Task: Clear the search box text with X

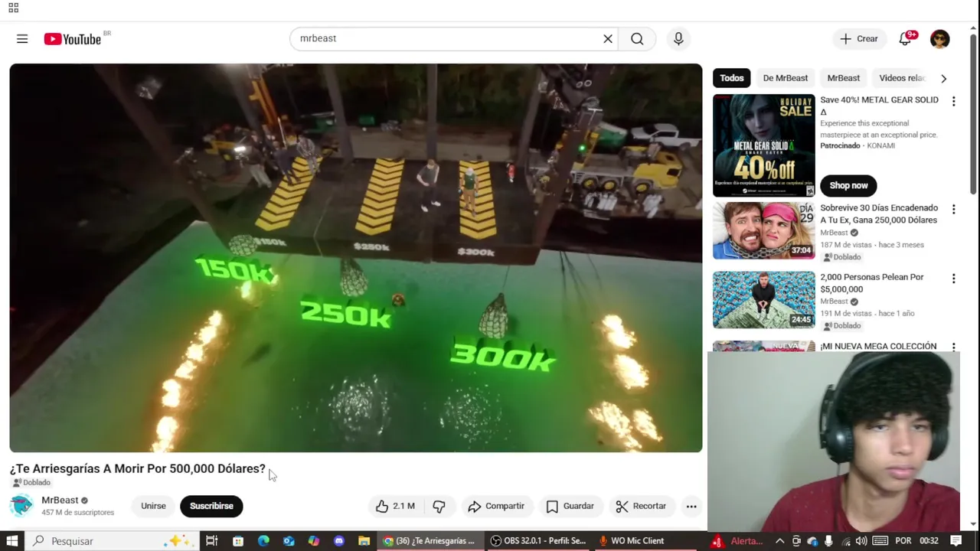Action: pyautogui.click(x=608, y=39)
